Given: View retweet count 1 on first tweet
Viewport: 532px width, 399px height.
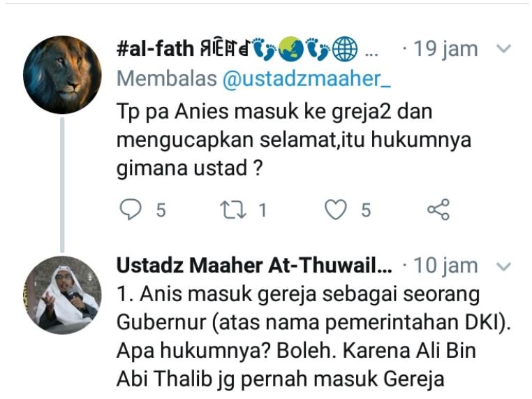Looking at the screenshot, I should (263, 210).
